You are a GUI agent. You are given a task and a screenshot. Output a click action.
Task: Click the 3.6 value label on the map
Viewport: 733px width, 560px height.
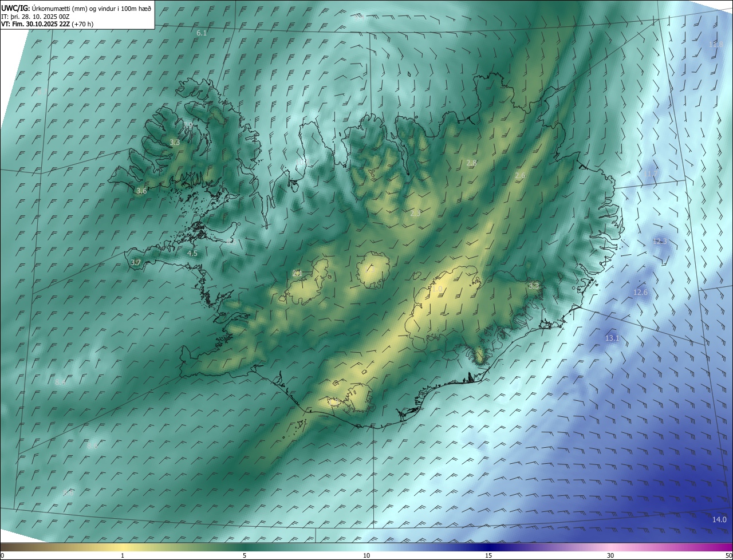[x=141, y=191]
